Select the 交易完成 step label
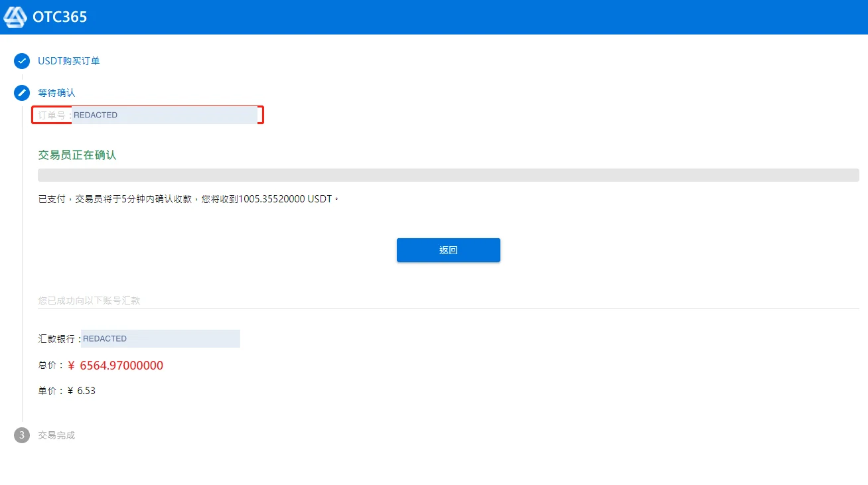Image resolution: width=868 pixels, height=485 pixels. [x=56, y=435]
